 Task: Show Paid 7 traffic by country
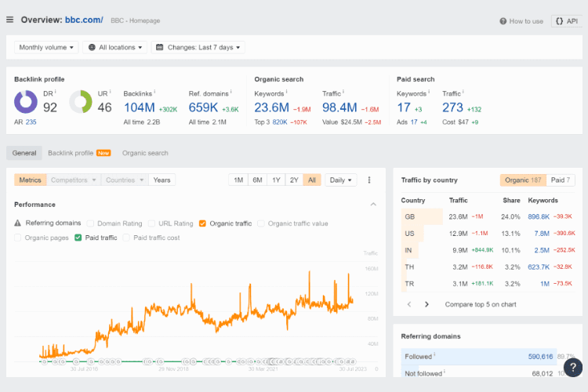[x=561, y=180]
